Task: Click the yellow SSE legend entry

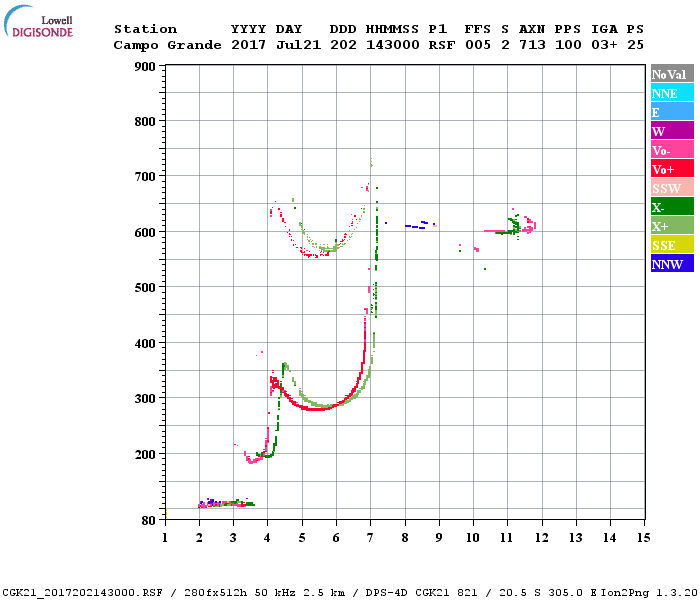Action: (x=672, y=245)
